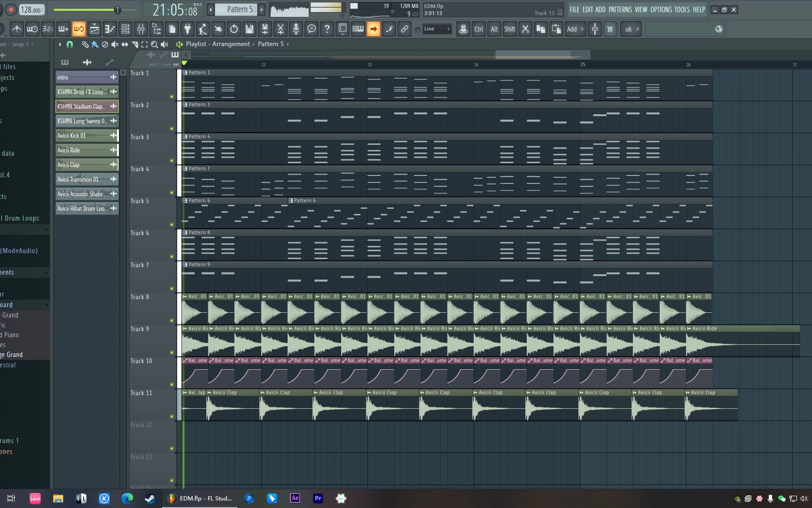Open the ADD menu
The image size is (812, 508).
pyautogui.click(x=601, y=9)
